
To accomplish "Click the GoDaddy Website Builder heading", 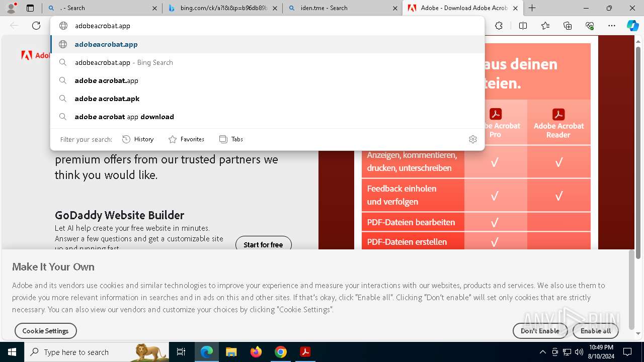I will tap(120, 215).
